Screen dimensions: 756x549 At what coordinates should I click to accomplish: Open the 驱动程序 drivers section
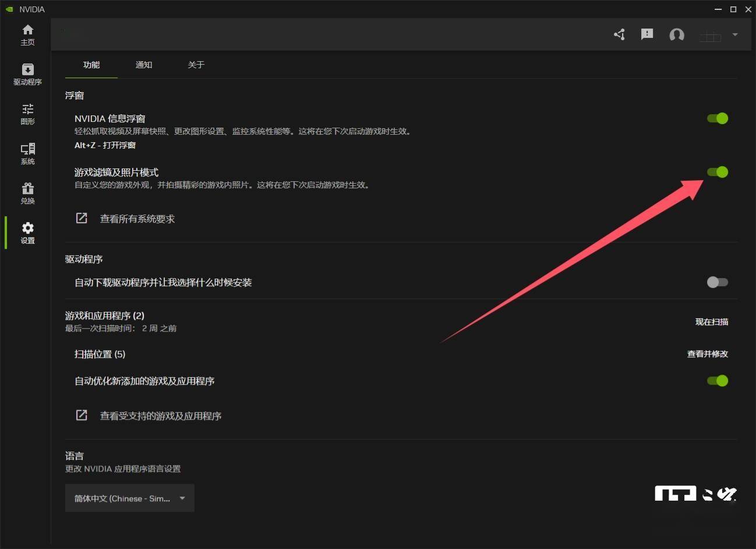point(27,75)
